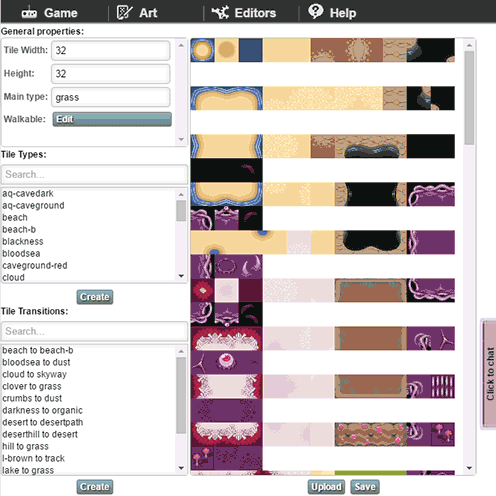Viewport: 496px width, 496px height.
Task: Create a new tile type
Action: pyautogui.click(x=95, y=297)
